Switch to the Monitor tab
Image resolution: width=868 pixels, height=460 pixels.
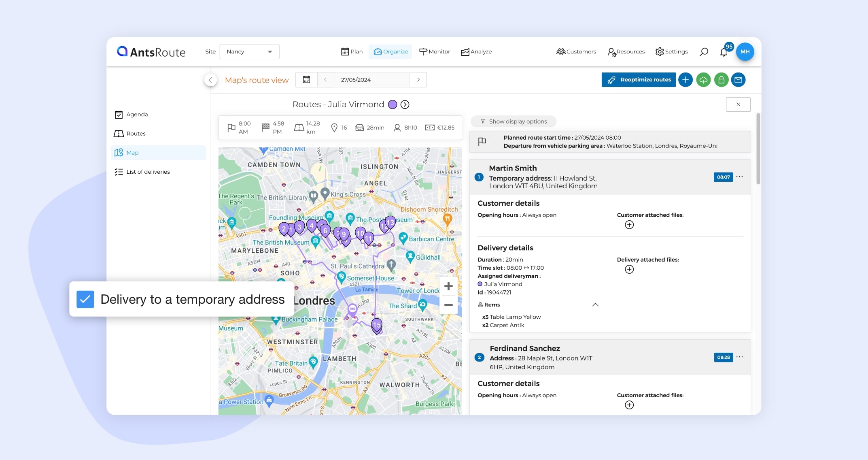[435, 52]
